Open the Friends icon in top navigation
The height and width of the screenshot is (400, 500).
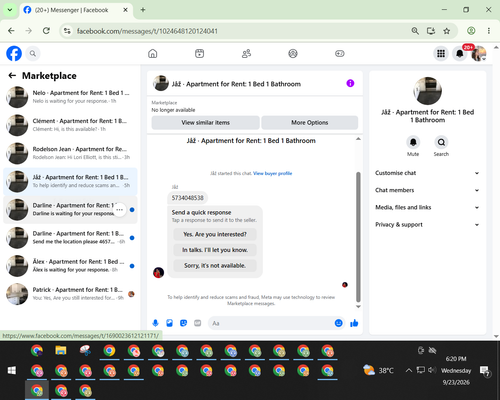[x=246, y=53]
